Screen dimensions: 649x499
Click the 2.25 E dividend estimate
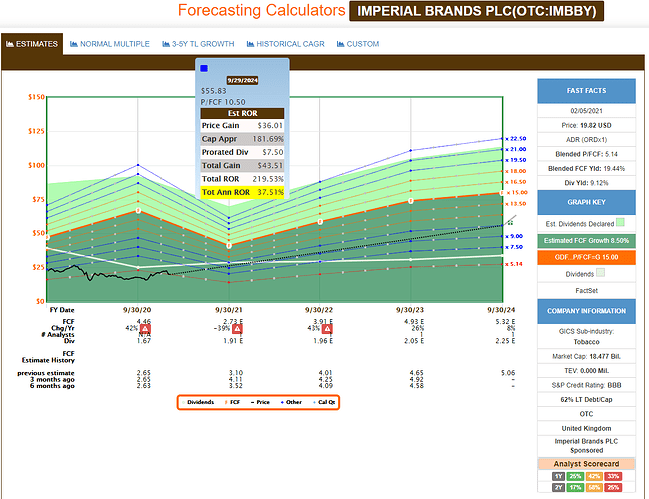(505, 341)
